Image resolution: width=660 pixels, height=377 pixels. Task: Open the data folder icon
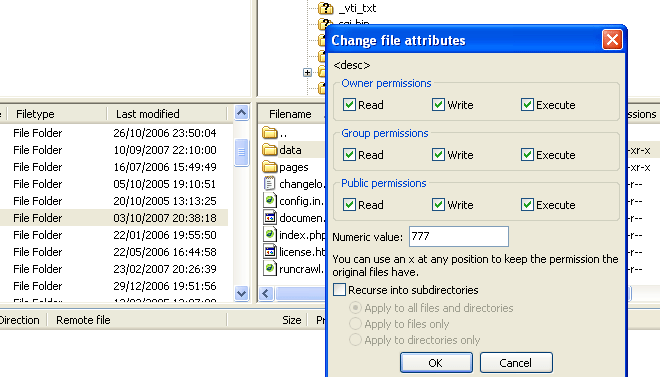[x=269, y=149]
